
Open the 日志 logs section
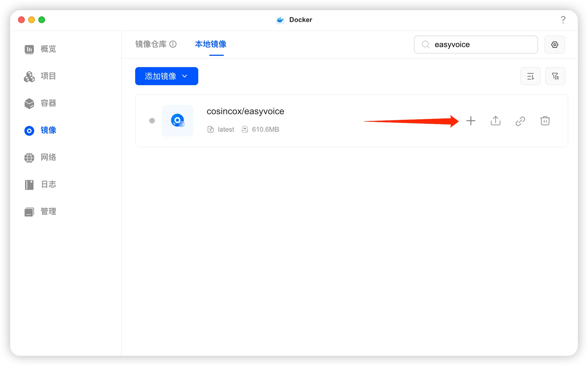(x=40, y=184)
